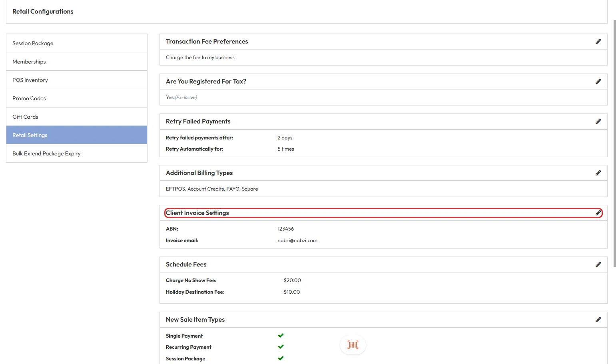
Task: Edit Schedule Fees via pencil icon
Action: [598, 265]
